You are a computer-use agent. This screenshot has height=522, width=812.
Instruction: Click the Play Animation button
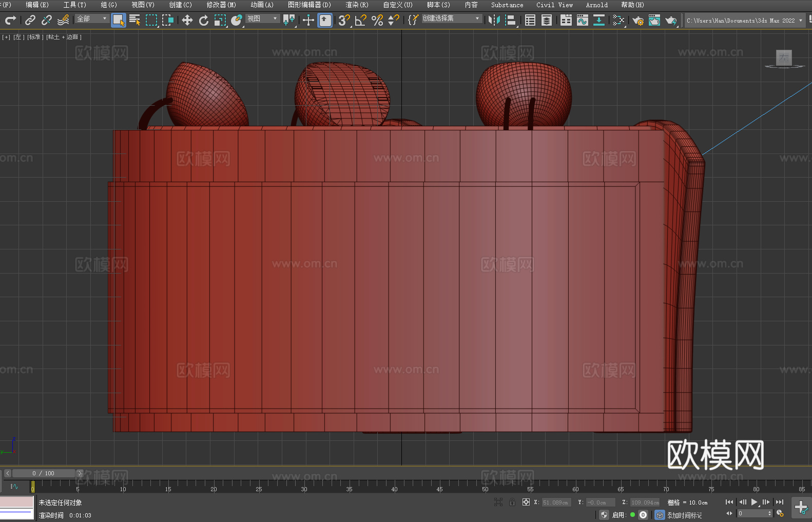[755, 502]
